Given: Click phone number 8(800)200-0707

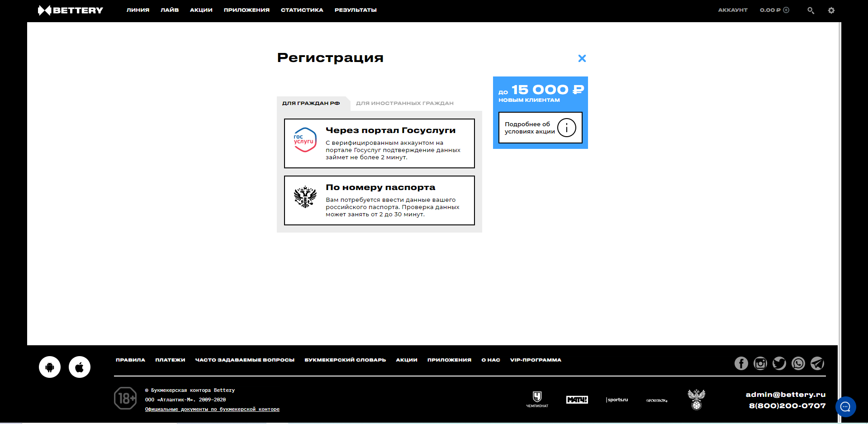Looking at the screenshot, I should tap(787, 406).
